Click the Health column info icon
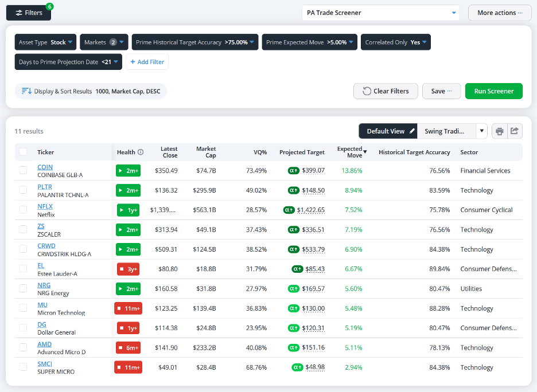 click(x=141, y=152)
